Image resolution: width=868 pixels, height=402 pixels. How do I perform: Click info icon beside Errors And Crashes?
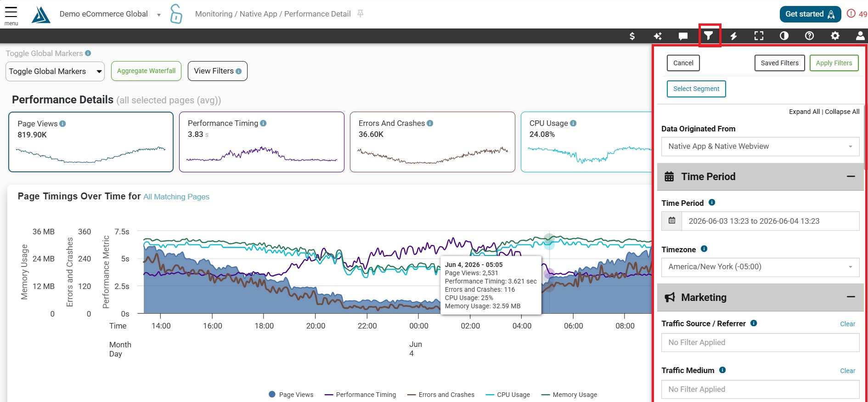tap(430, 123)
